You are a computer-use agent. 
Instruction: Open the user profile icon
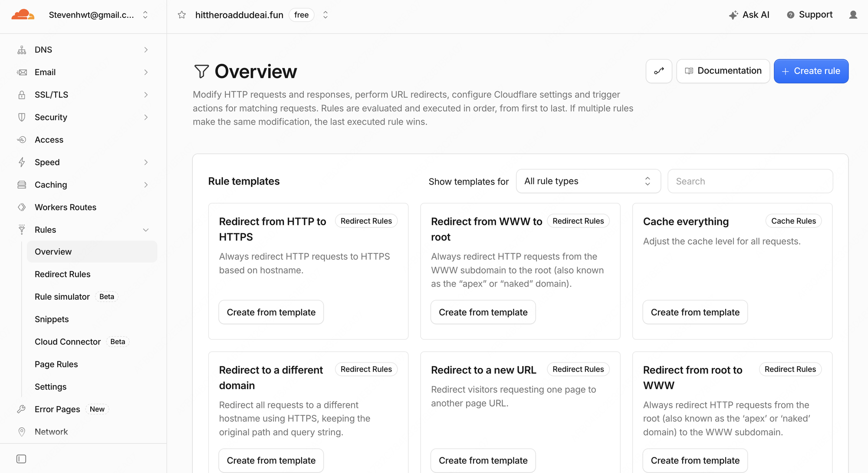853,15
